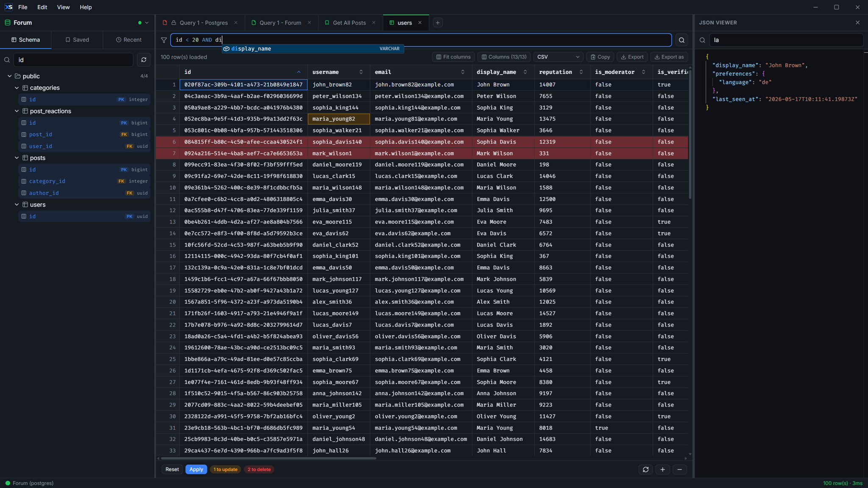Collapse the users table node
This screenshot has height=488, width=868.
click(17, 205)
